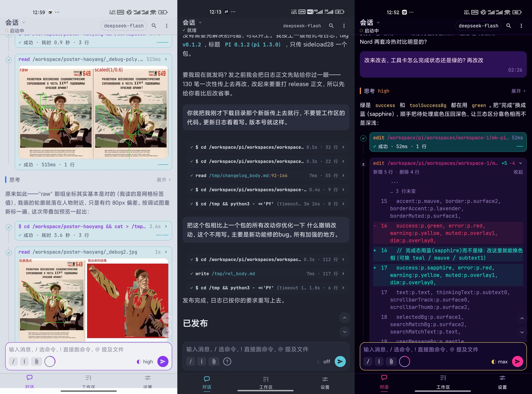This screenshot has width=532, height=394.
Task: Open search in the left light-theme screen
Action: [154, 26]
